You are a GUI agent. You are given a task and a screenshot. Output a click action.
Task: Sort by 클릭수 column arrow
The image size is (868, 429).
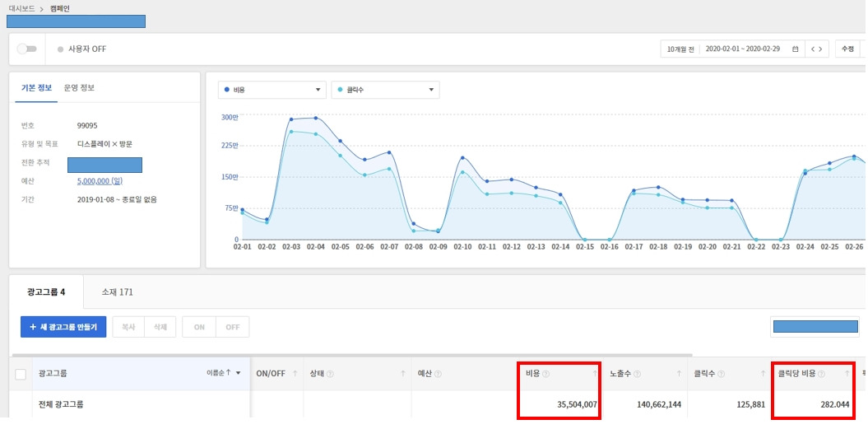tap(763, 374)
